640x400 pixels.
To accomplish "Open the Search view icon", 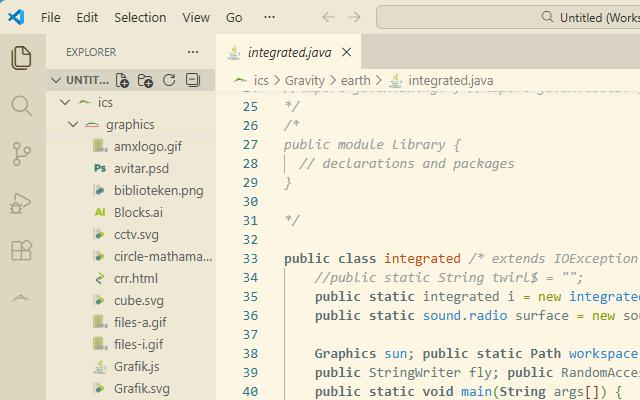I will tap(21, 105).
